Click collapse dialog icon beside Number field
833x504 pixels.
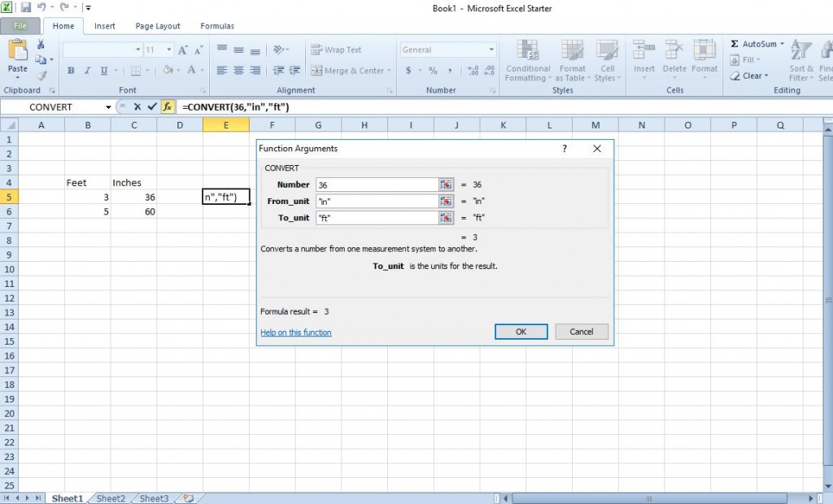click(x=447, y=185)
